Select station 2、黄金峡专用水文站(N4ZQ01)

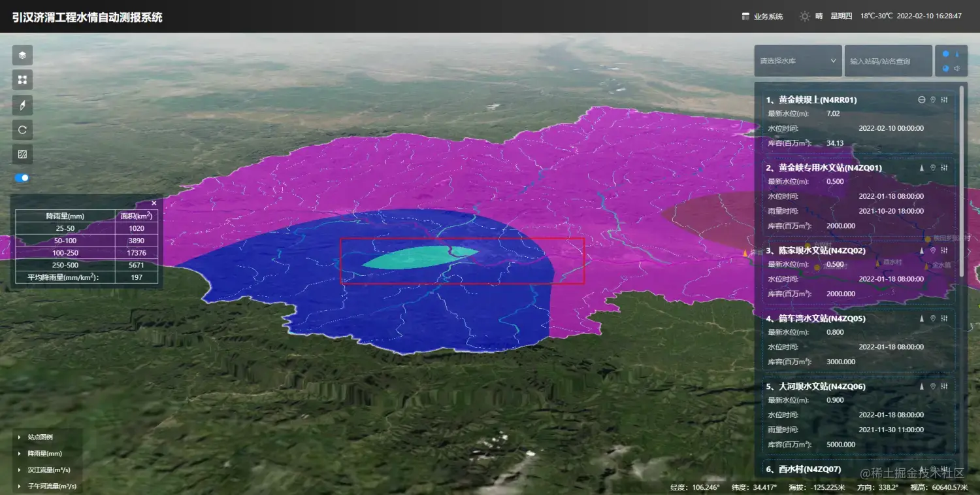[824, 168]
